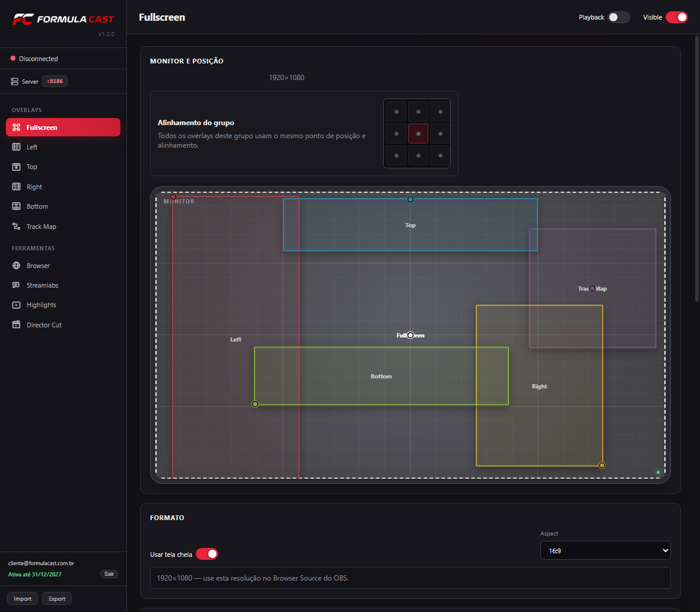Click the Streamlabs chat icon

pos(16,285)
